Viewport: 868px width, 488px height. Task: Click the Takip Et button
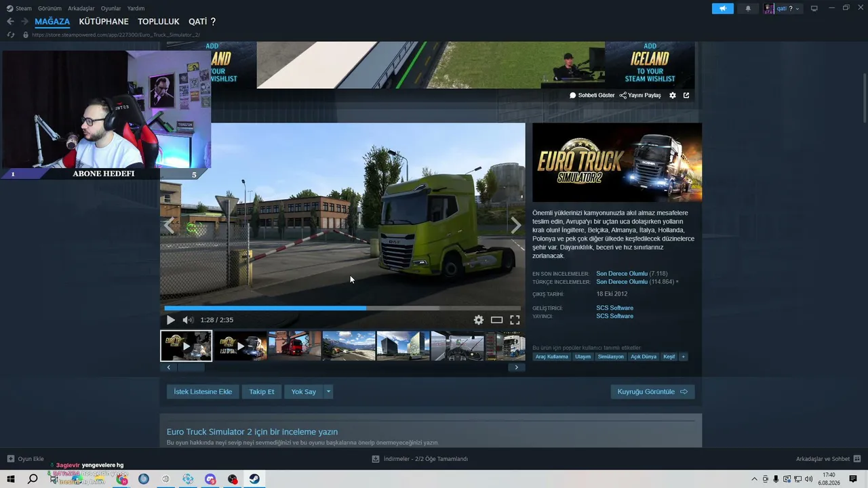262,392
